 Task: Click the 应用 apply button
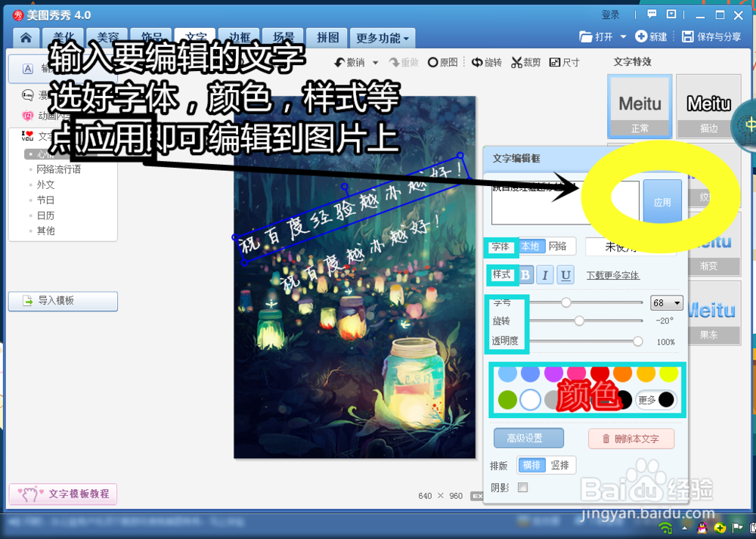(662, 202)
